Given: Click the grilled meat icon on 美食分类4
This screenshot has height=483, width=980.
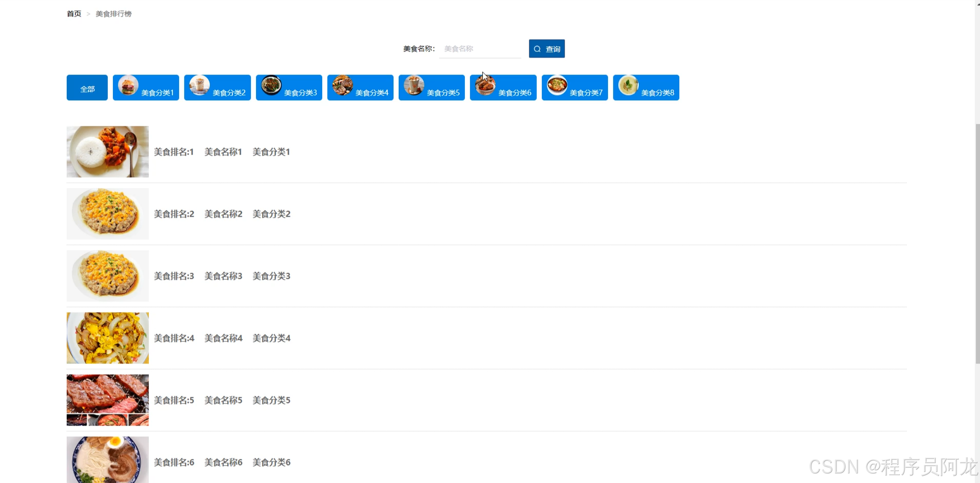Looking at the screenshot, I should 342,85.
